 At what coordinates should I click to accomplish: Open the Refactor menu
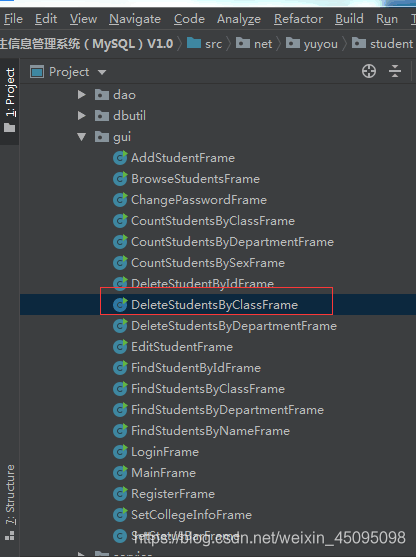298,19
